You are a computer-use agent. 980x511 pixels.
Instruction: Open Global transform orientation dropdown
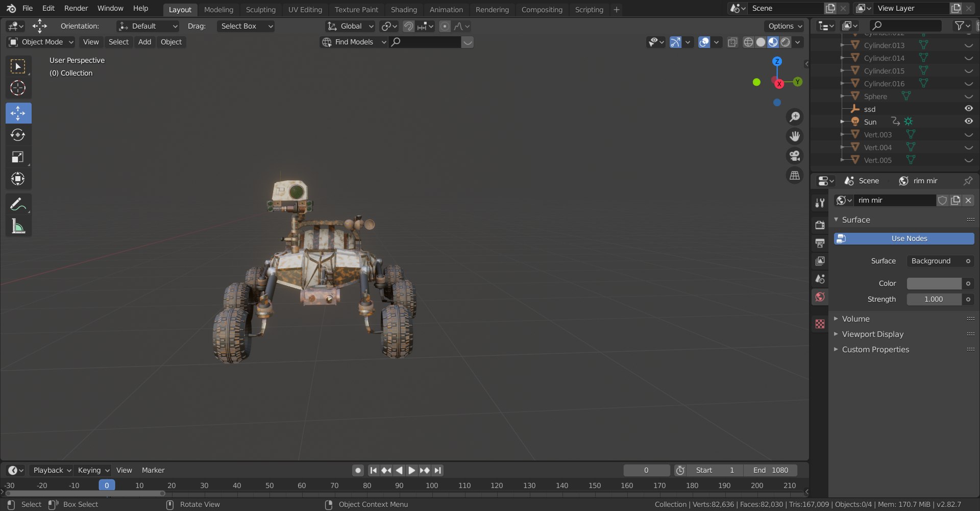(x=351, y=26)
